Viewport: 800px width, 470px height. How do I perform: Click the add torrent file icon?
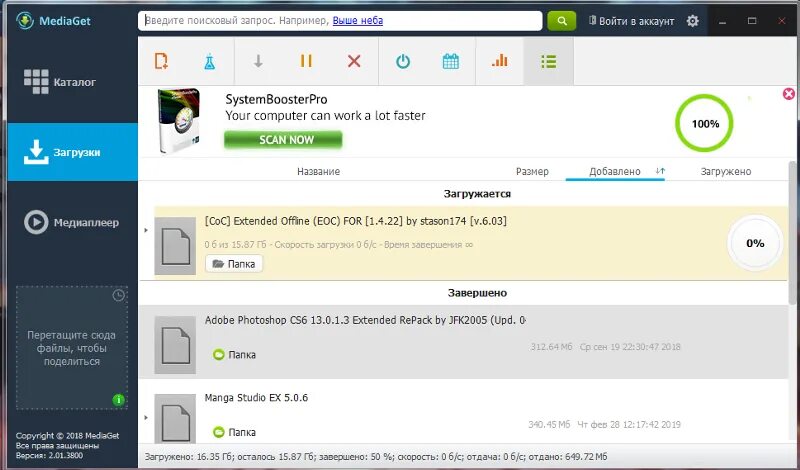[x=161, y=61]
